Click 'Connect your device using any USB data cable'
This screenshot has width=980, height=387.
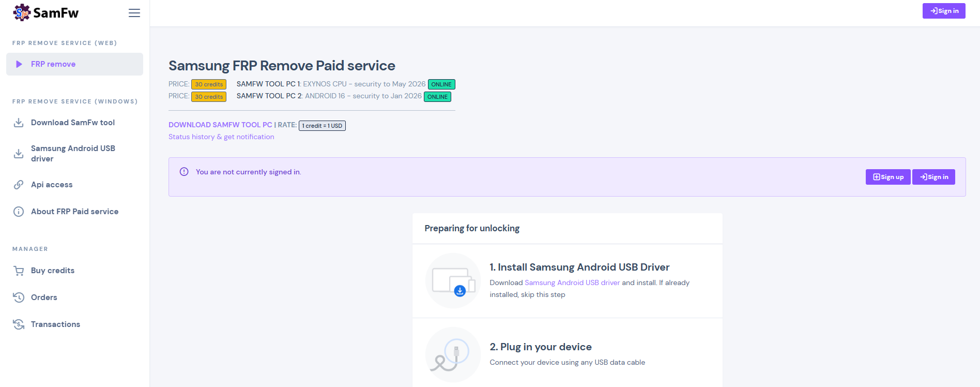[x=568, y=362]
